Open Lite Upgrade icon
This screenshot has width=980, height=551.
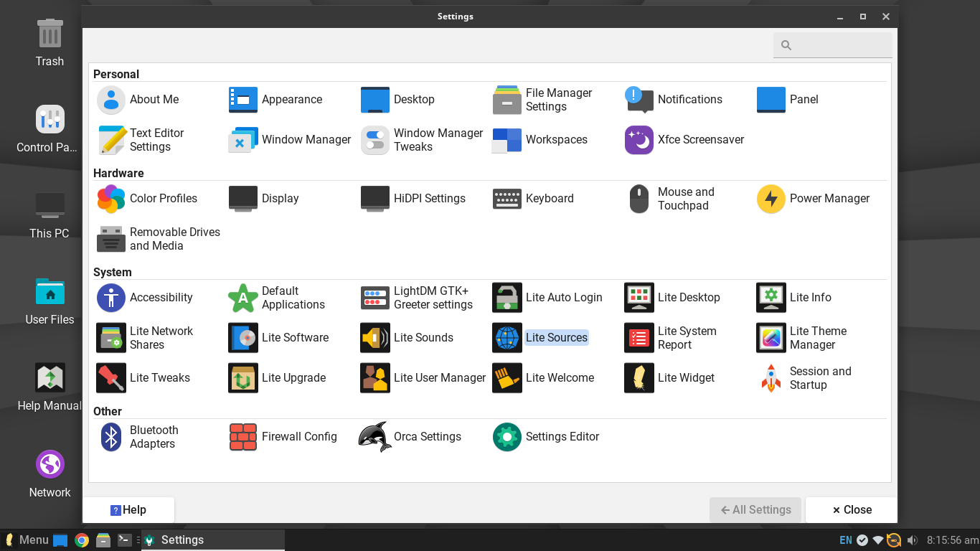pyautogui.click(x=243, y=378)
